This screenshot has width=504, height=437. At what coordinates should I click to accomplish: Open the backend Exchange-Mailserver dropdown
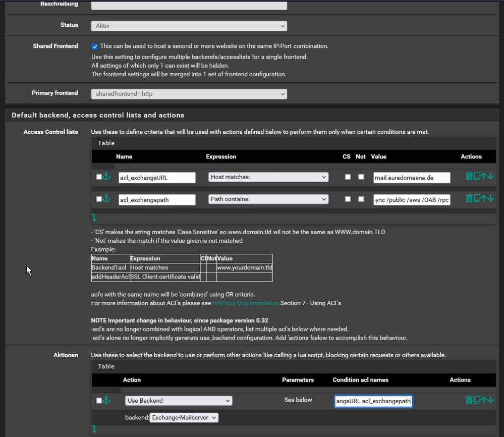[x=184, y=418]
